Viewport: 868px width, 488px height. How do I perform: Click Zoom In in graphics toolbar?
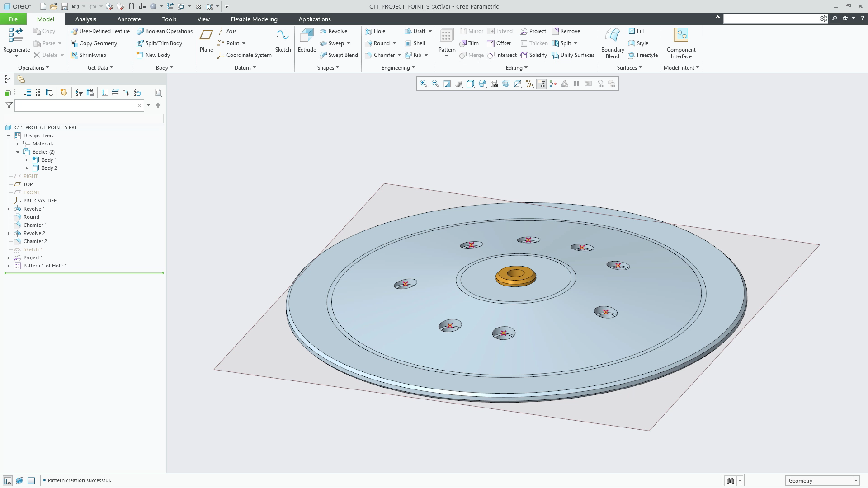[x=423, y=84]
